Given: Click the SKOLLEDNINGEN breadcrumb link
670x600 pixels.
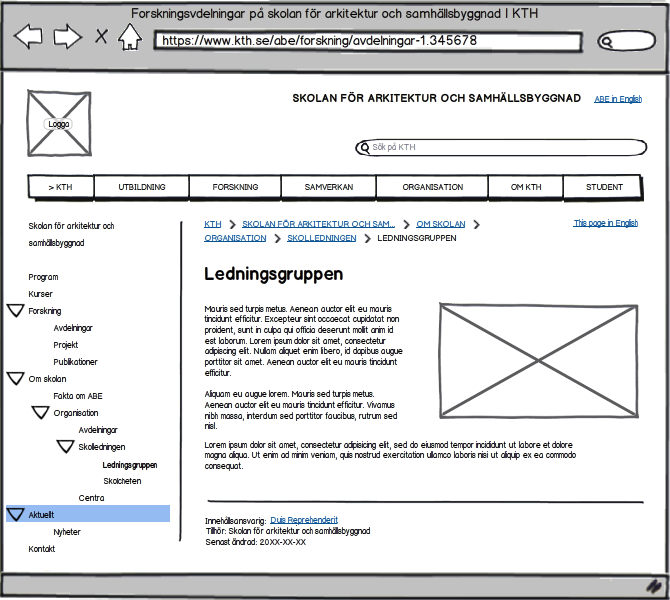Looking at the screenshot, I should coord(321,238).
